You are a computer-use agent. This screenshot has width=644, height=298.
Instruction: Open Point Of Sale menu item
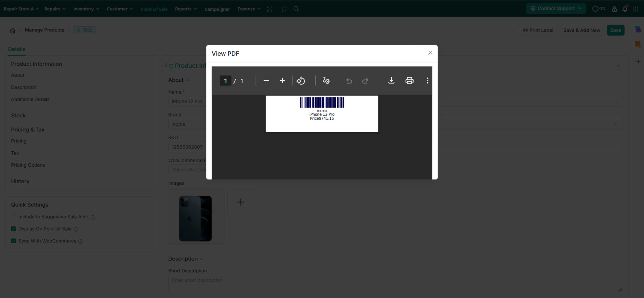tap(154, 9)
